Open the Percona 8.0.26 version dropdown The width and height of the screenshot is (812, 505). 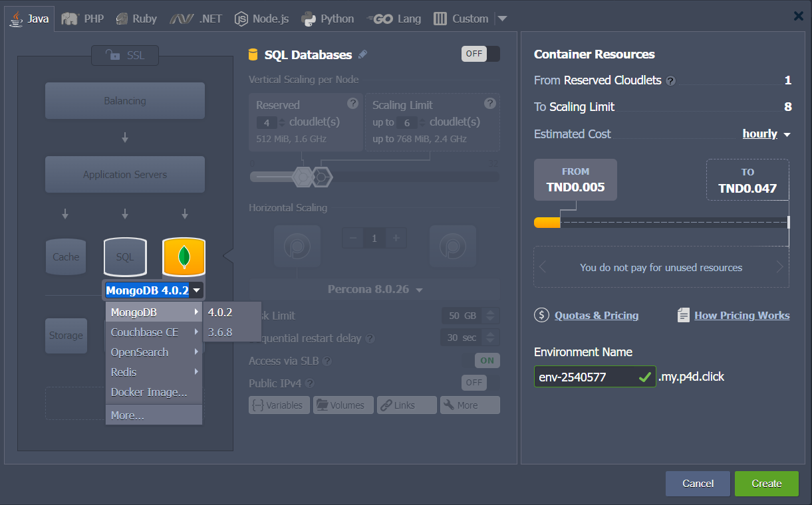(x=374, y=290)
